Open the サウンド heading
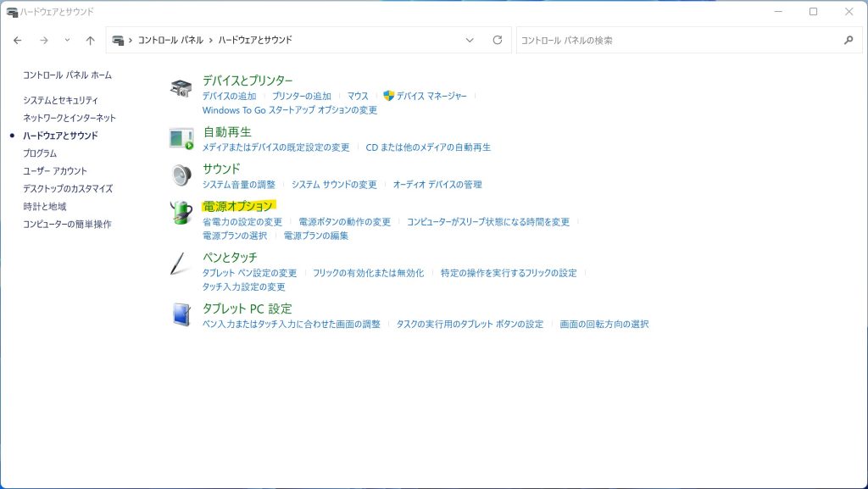868x489 pixels. [x=221, y=169]
